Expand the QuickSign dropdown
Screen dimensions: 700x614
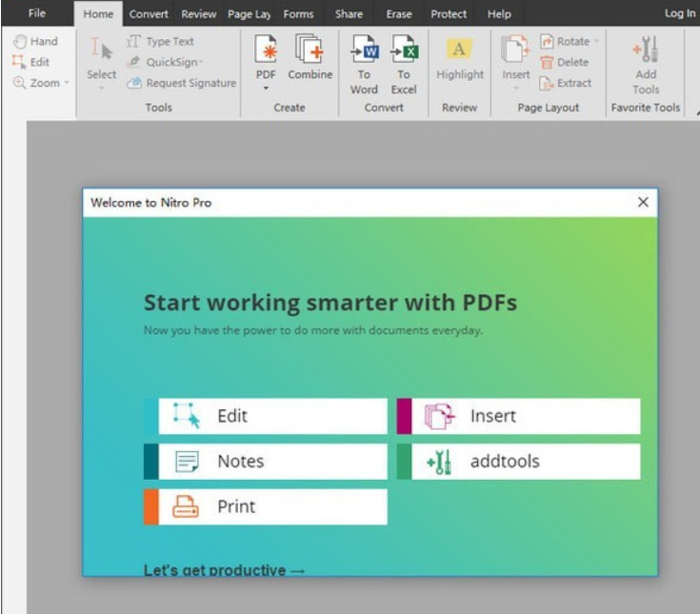pyautogui.click(x=201, y=63)
